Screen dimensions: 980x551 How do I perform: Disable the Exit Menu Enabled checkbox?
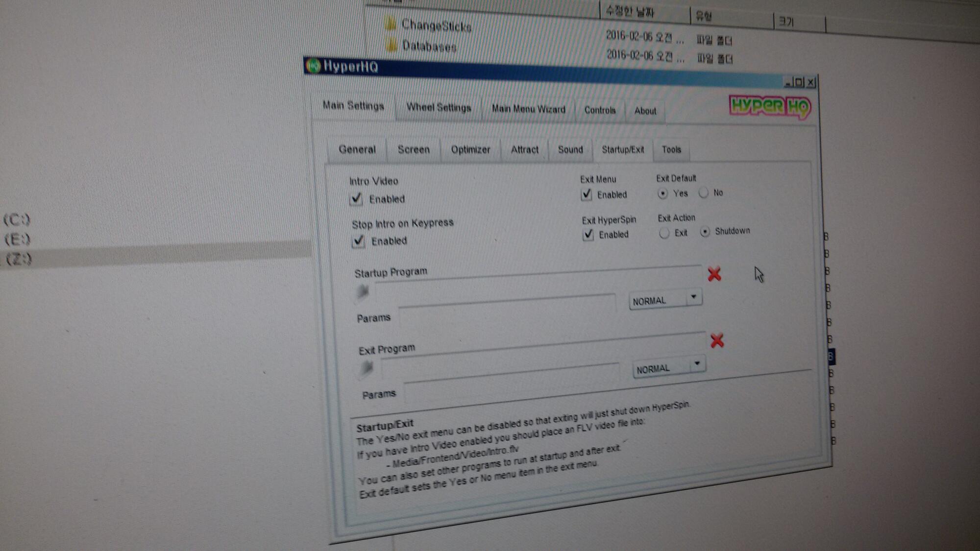[x=587, y=194]
